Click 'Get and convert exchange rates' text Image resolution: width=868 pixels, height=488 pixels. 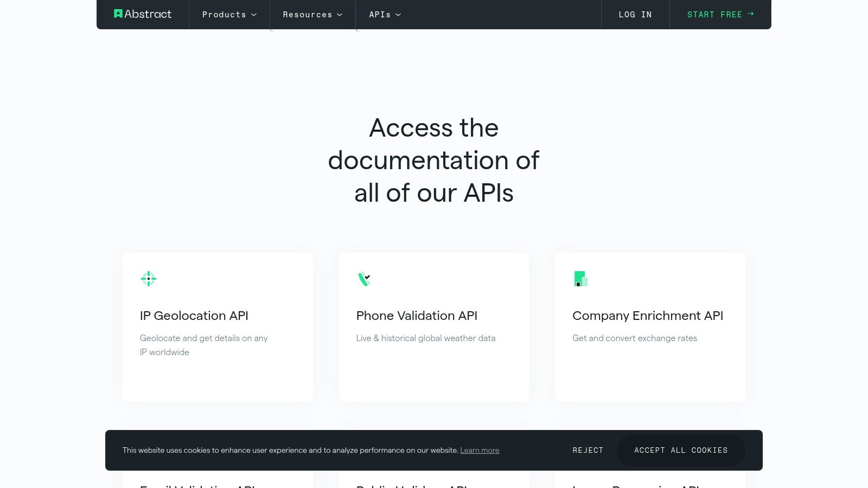(x=635, y=338)
